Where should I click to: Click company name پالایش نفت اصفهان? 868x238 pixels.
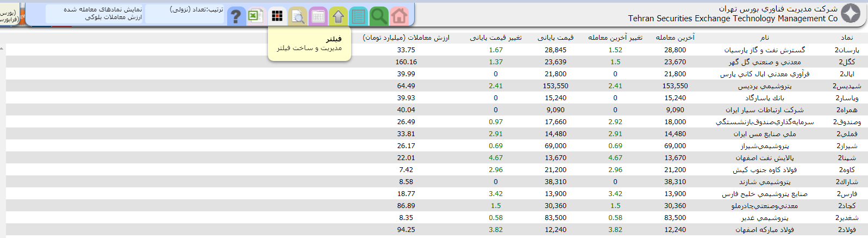click(x=765, y=157)
